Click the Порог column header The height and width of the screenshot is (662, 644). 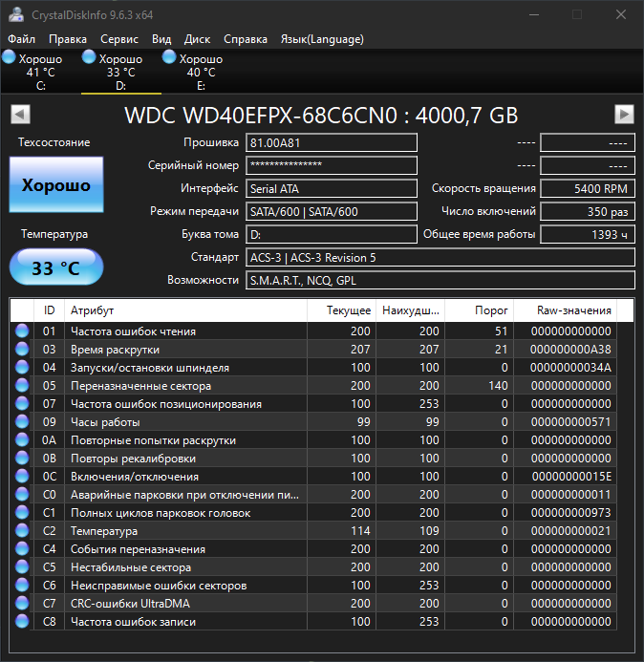click(x=480, y=310)
